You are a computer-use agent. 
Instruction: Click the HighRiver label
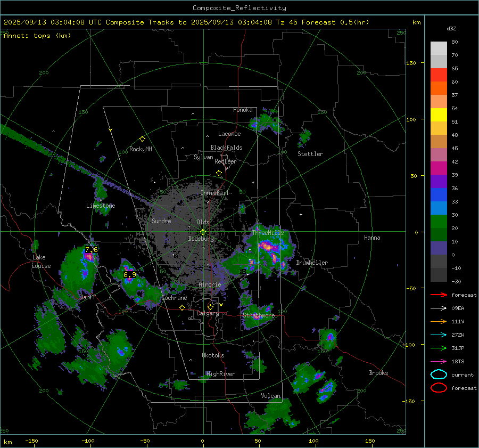[221, 374]
